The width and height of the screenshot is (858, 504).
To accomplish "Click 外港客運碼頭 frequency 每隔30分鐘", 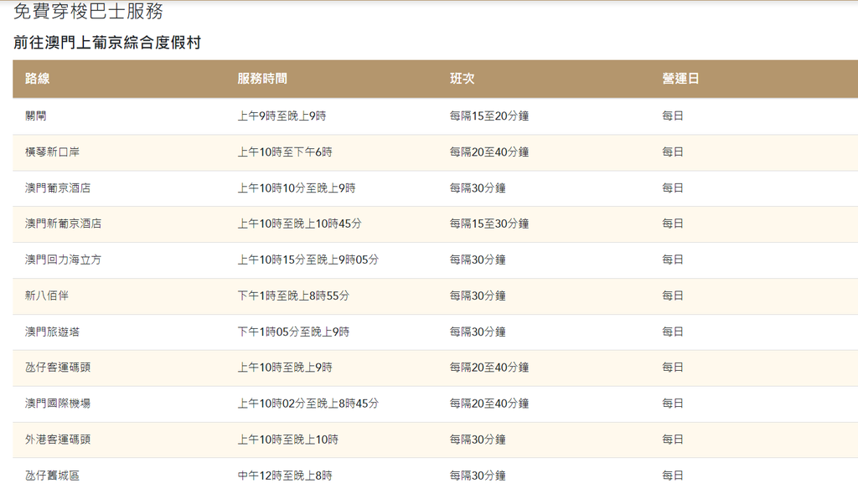I will tap(478, 440).
